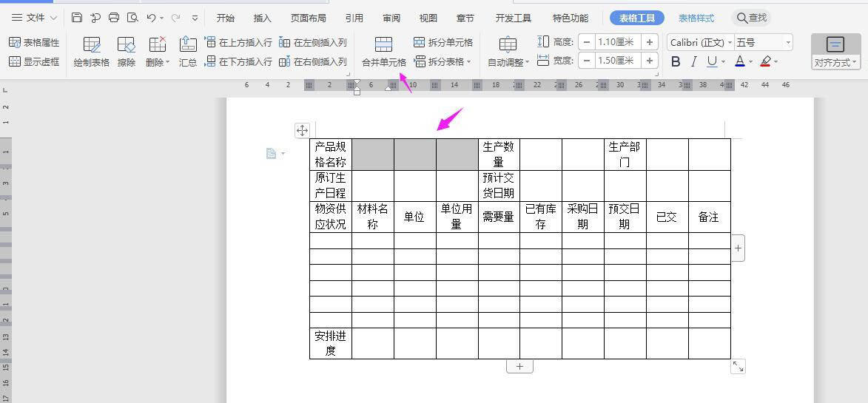Increase row height with plus button
868x403 pixels.
650,42
